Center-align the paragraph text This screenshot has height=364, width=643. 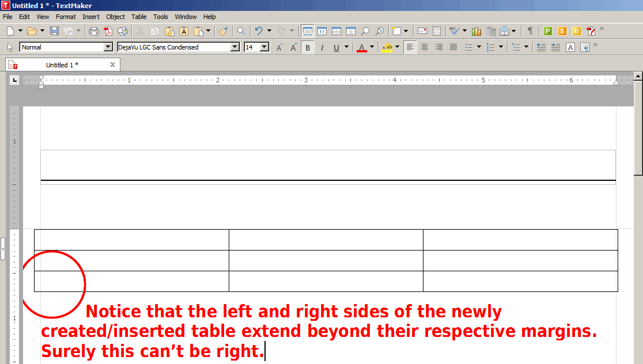pyautogui.click(x=425, y=47)
